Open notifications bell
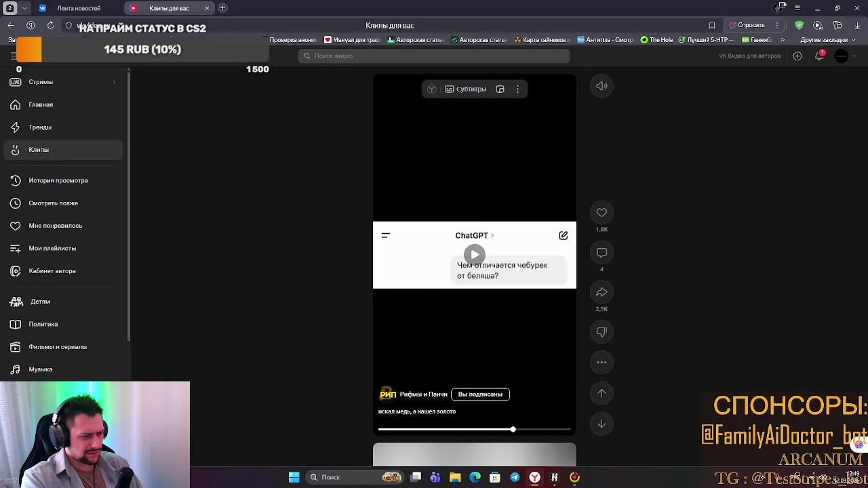This screenshot has height=488, width=868. 819,56
